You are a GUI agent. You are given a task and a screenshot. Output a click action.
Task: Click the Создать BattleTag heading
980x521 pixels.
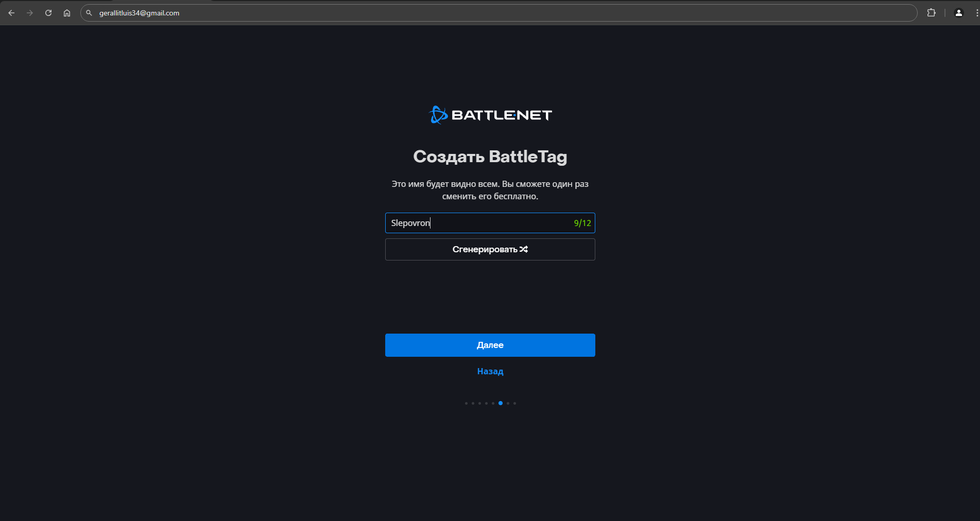[x=490, y=157]
